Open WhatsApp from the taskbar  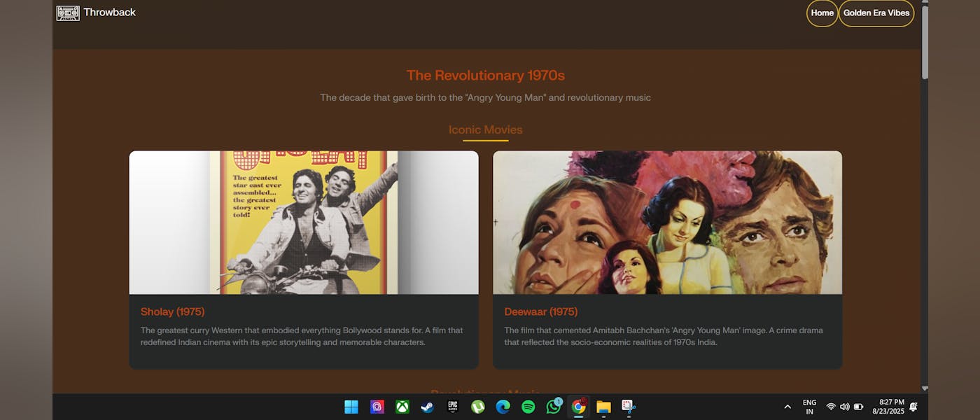554,407
